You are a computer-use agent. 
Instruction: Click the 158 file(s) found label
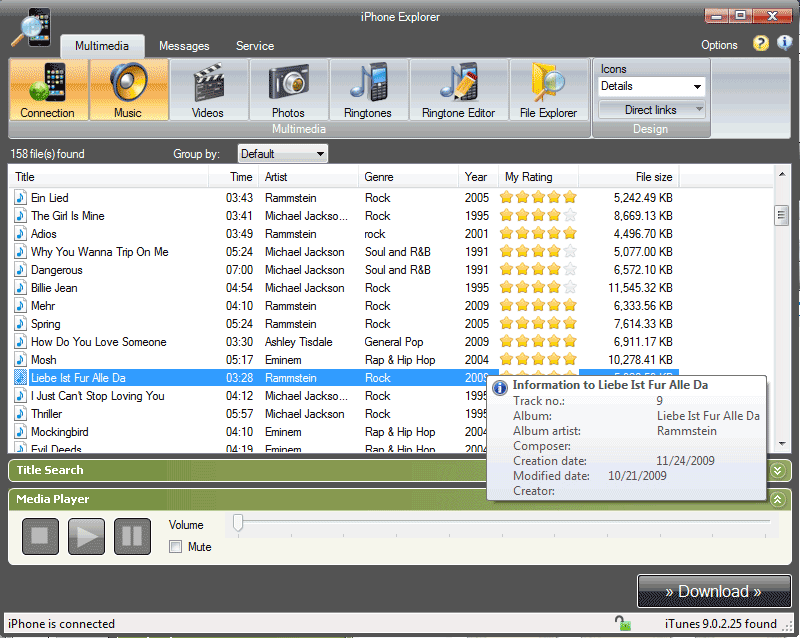pos(47,154)
